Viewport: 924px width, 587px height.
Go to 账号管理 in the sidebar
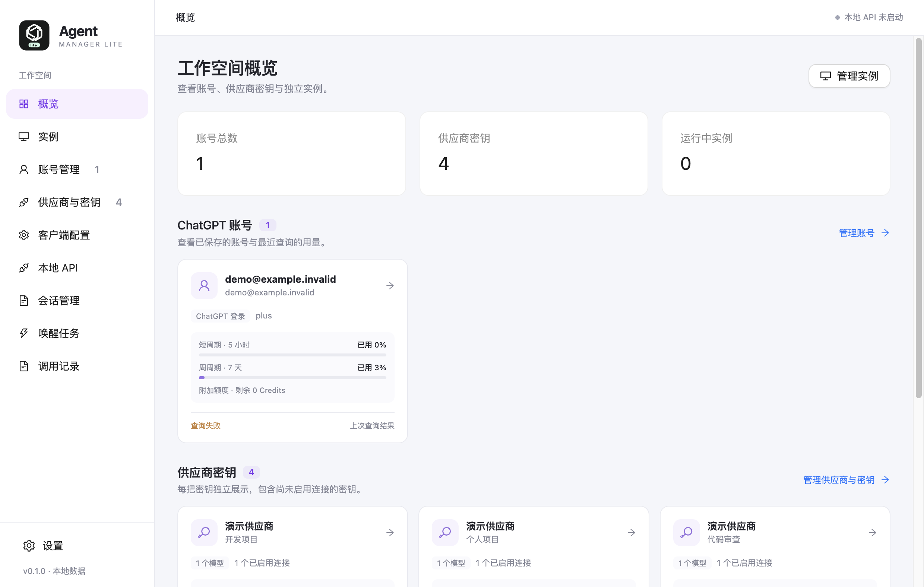tap(77, 169)
